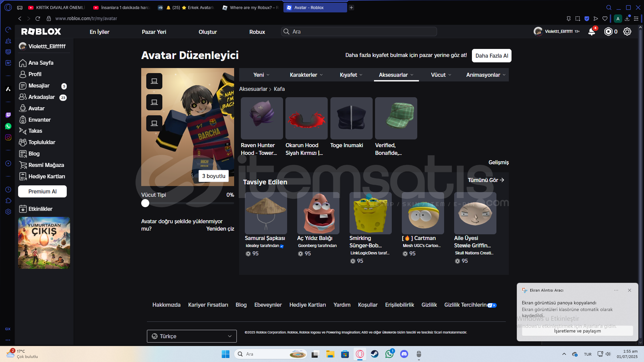Open the Türkçe language dropdown
The width and height of the screenshot is (644, 362).
192,336
